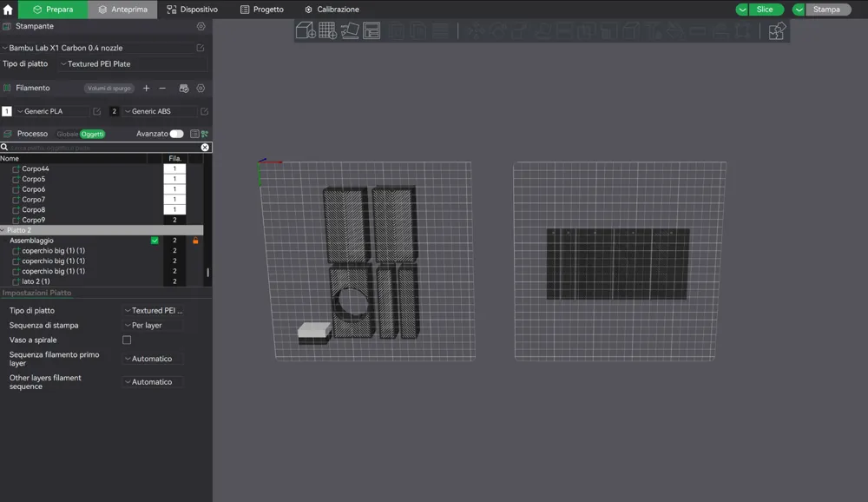Remove a filament with minus icon

click(162, 88)
